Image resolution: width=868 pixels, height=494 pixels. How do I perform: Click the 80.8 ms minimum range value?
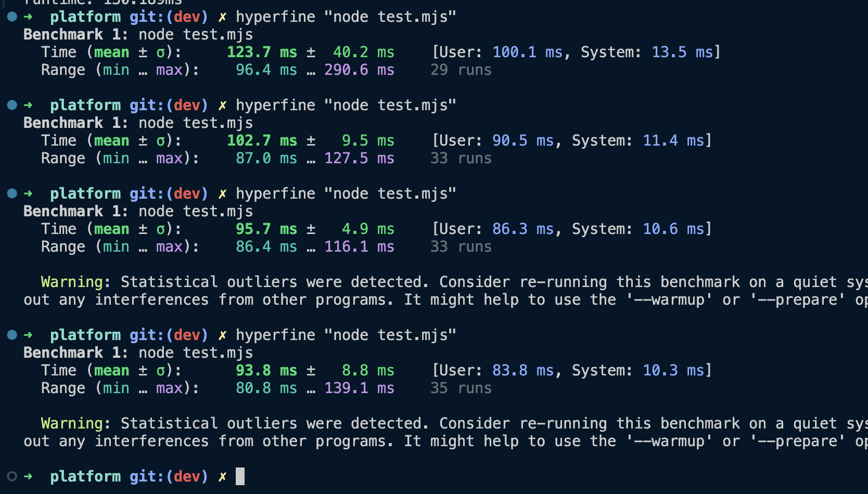point(266,388)
